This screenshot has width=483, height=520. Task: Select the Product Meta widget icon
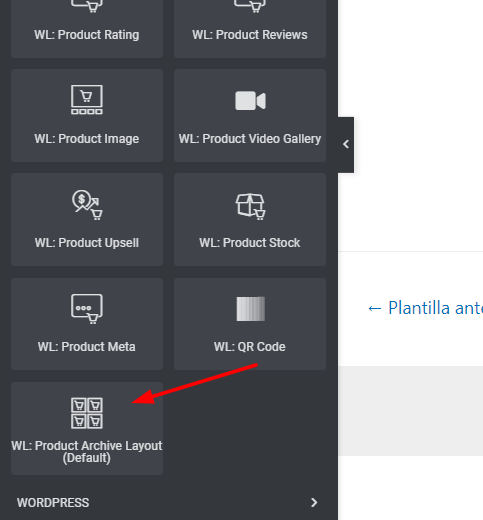87,309
